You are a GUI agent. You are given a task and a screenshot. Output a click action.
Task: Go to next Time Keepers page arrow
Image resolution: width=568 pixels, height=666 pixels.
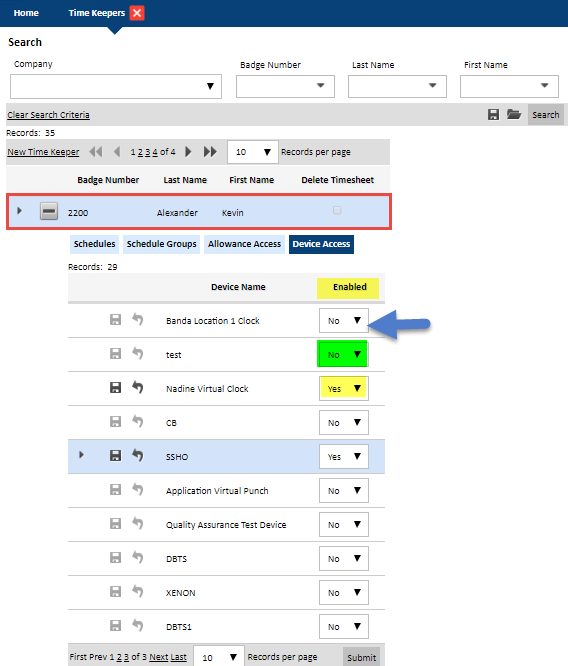(x=188, y=152)
